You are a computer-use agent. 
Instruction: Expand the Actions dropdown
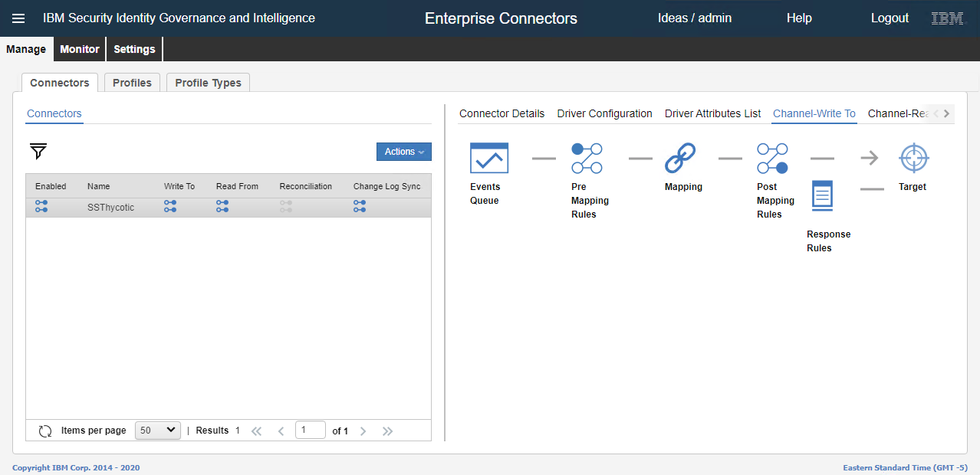tap(403, 152)
